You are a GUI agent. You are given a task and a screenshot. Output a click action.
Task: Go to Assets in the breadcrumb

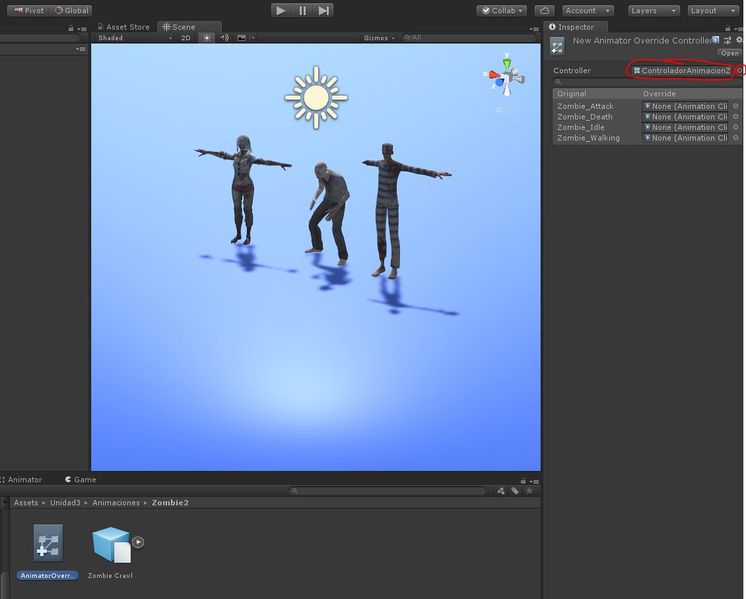[26, 502]
